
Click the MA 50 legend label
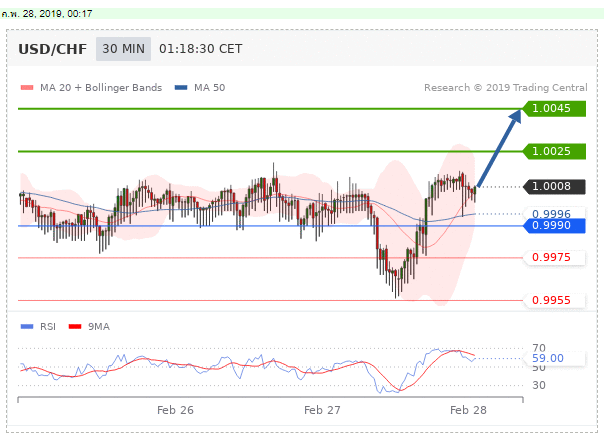pyautogui.click(x=210, y=88)
